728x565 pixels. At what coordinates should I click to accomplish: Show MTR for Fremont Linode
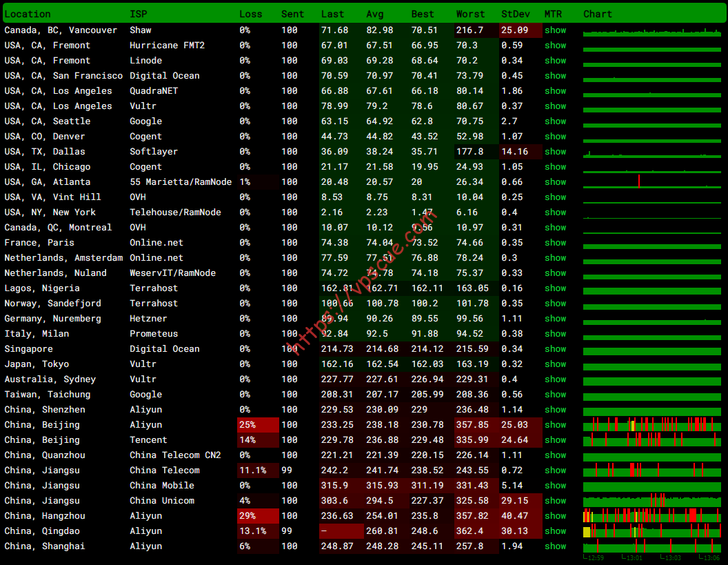[555, 61]
